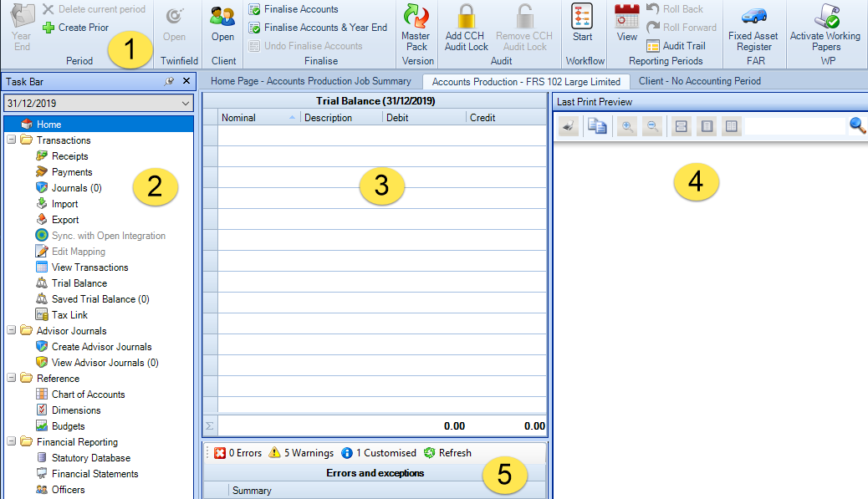
Task: Open Journals (0) in the task tree
Action: [x=76, y=188]
